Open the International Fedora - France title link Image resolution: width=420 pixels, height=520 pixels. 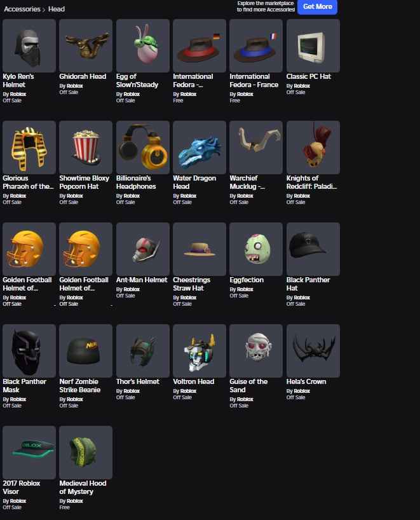254,81
